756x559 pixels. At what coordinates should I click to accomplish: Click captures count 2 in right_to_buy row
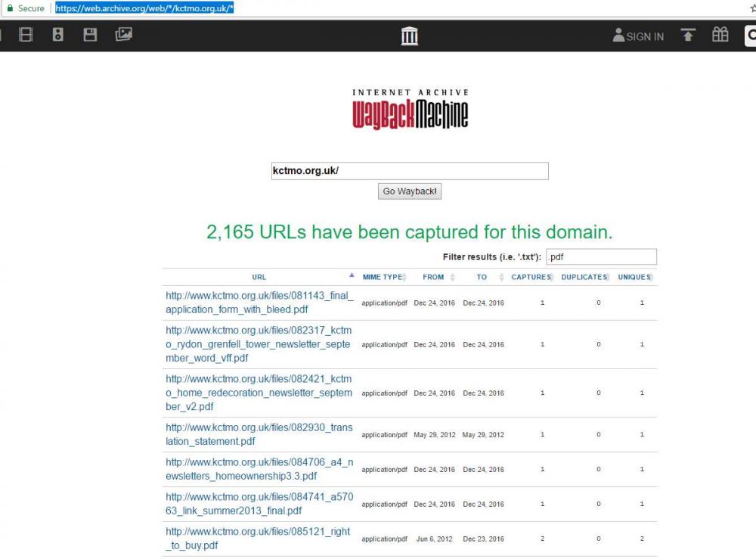click(542, 539)
